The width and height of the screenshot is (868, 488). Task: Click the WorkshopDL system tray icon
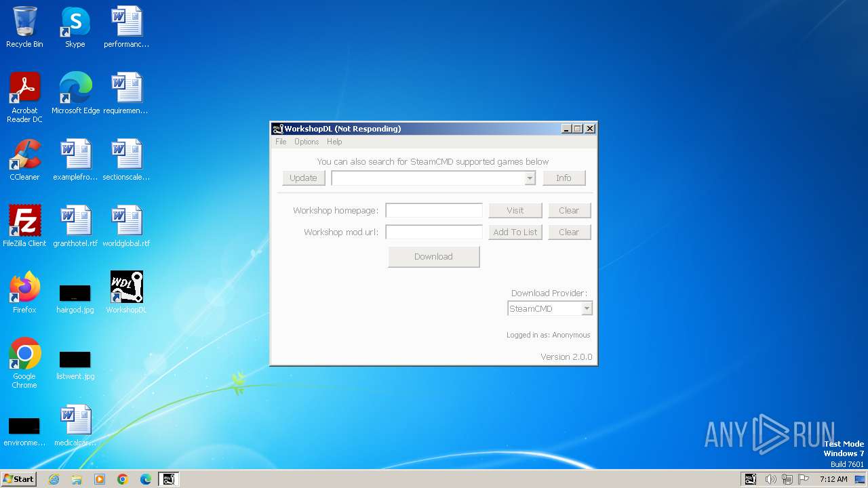(x=750, y=479)
